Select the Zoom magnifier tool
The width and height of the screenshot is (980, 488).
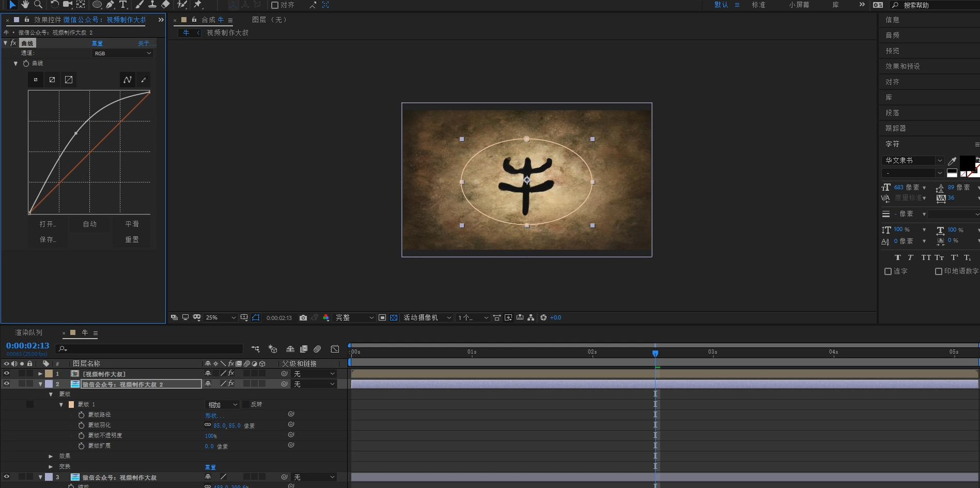pyautogui.click(x=38, y=5)
